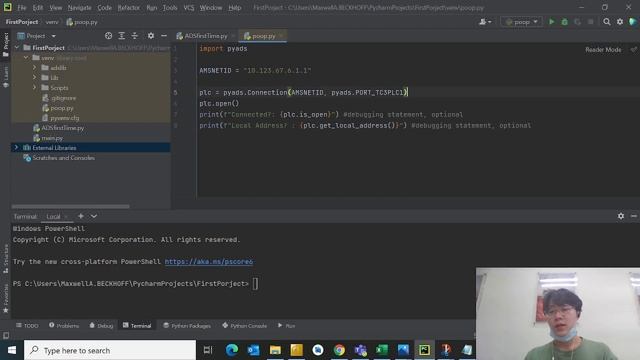Open Outlook from the taskbar
Image resolution: width=640 pixels, height=360 pixels.
click(253, 350)
